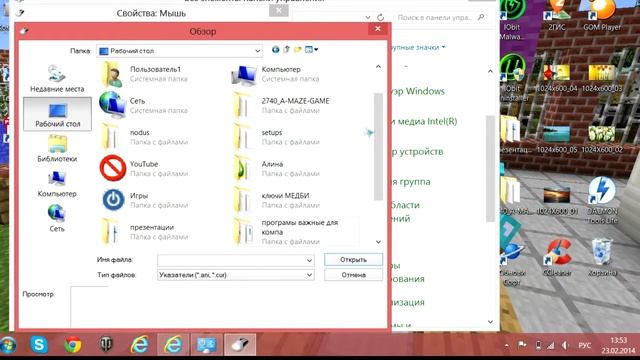
Task: Open Skype from the taskbar
Action: point(39,344)
